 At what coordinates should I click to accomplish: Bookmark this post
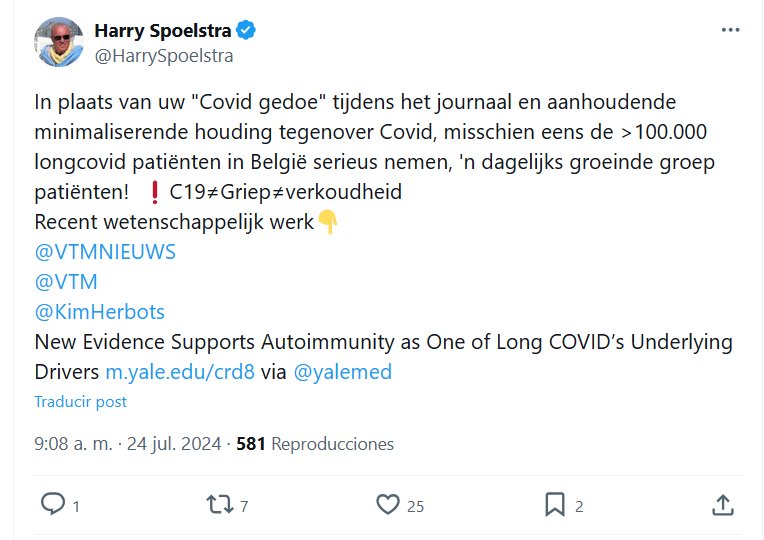555,505
